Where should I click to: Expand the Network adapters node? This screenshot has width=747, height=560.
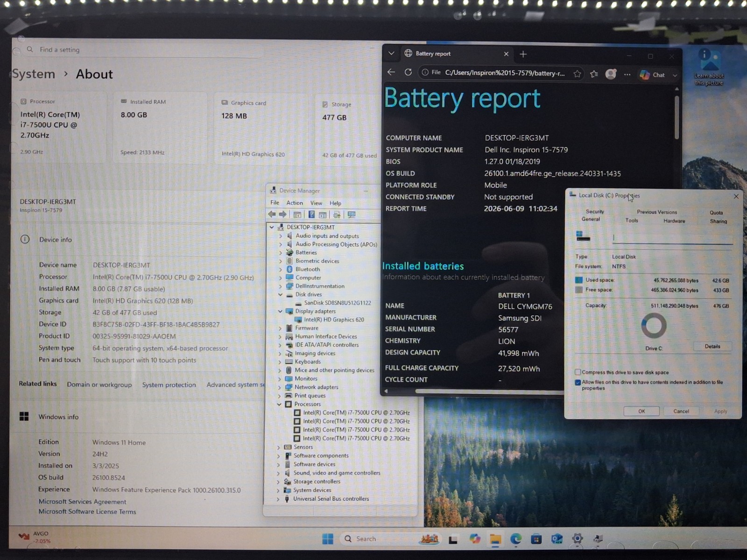280,387
